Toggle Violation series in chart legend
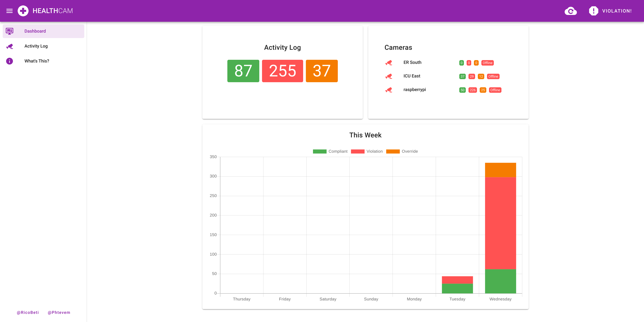The image size is (644, 322). point(367,151)
